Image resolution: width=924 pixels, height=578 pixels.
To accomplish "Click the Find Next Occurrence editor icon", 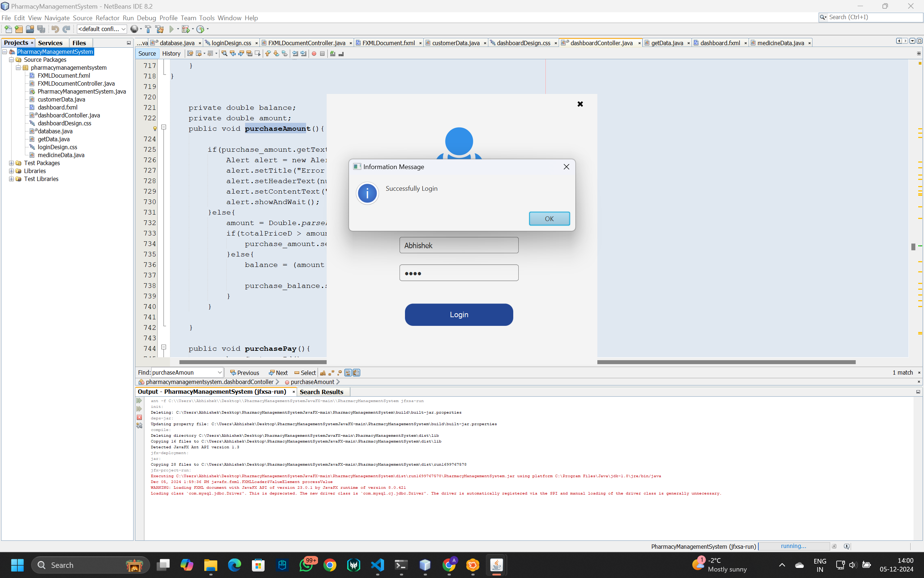I will point(241,53).
